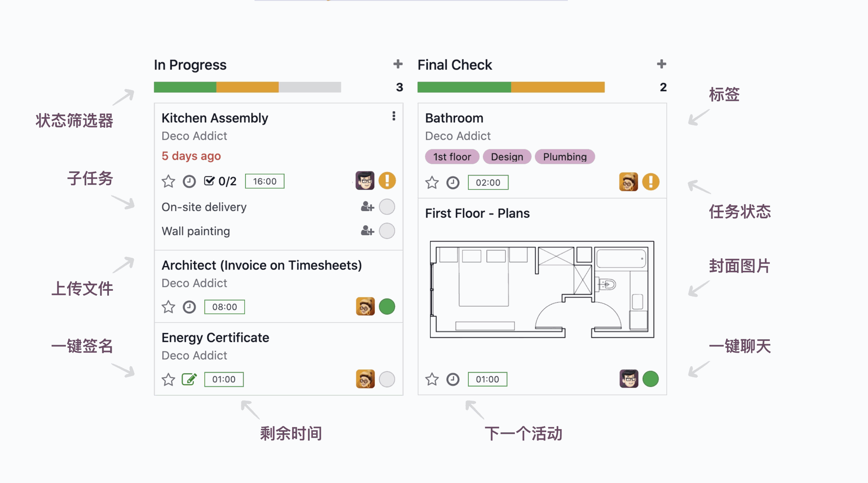Click clock icon on First Floor Plans
This screenshot has width=868, height=483.
click(453, 379)
